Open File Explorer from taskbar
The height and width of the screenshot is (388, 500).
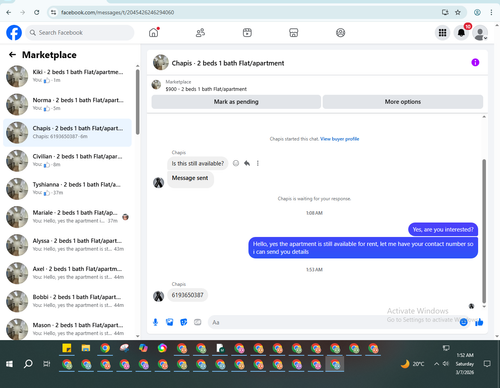tap(86, 348)
